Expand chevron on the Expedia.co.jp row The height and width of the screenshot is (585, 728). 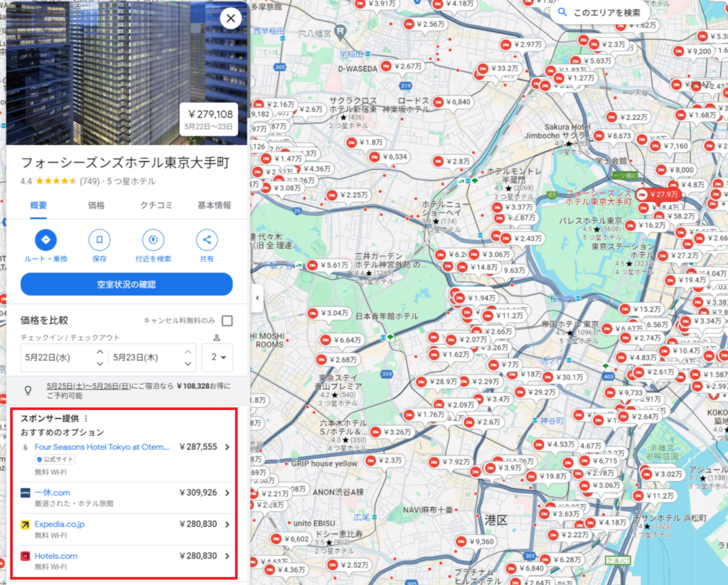click(227, 524)
